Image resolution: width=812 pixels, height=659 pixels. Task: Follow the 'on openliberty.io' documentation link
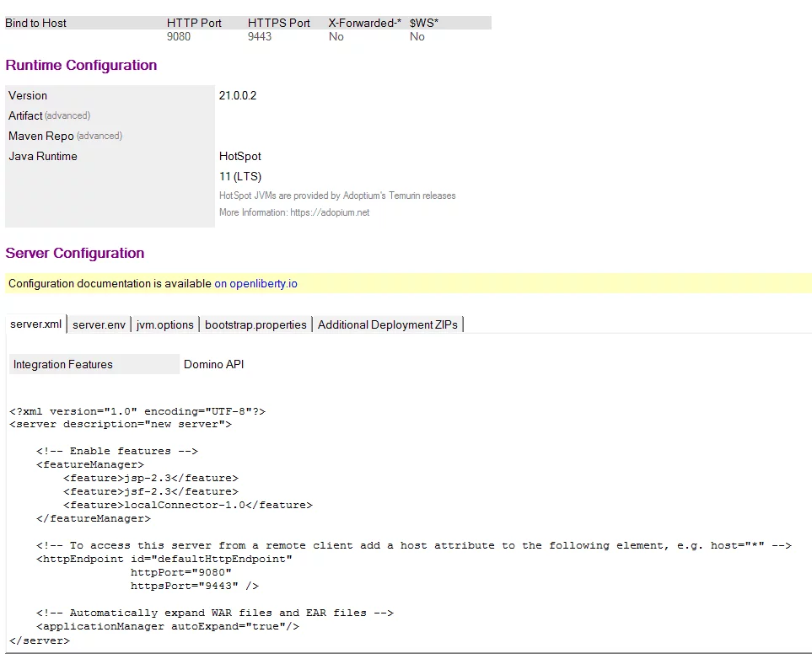255,284
